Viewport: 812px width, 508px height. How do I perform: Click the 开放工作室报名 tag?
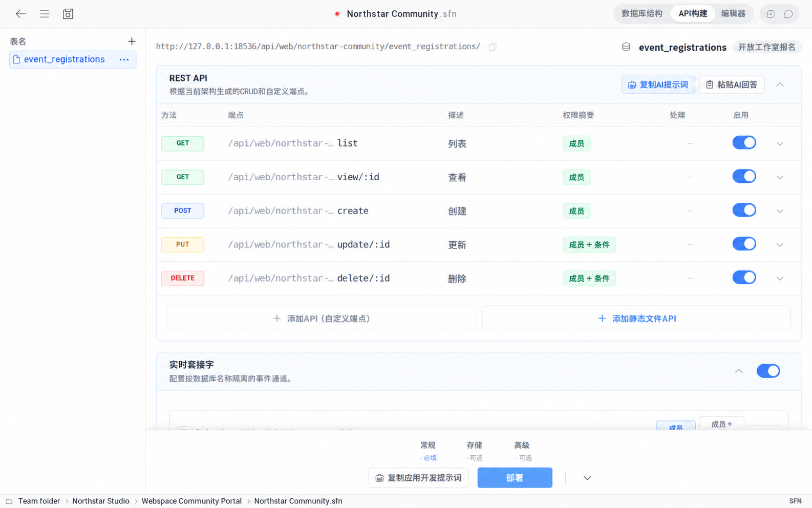[x=766, y=47]
